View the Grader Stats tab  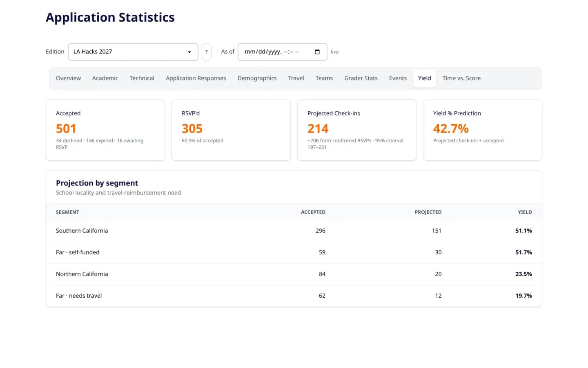coord(361,78)
